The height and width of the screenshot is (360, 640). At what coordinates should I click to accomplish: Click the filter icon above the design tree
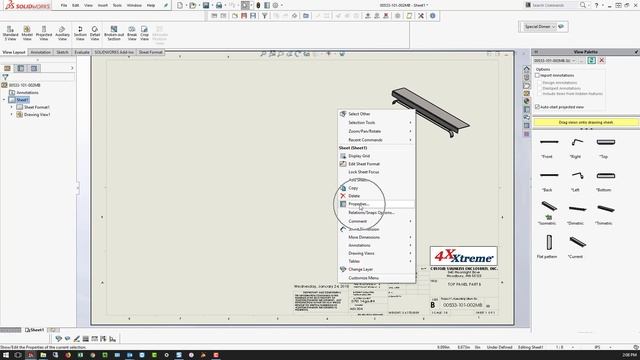click(x=5, y=77)
